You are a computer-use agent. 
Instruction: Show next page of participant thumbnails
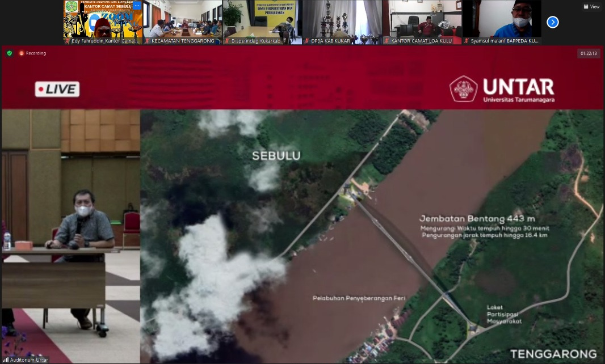[x=552, y=22]
